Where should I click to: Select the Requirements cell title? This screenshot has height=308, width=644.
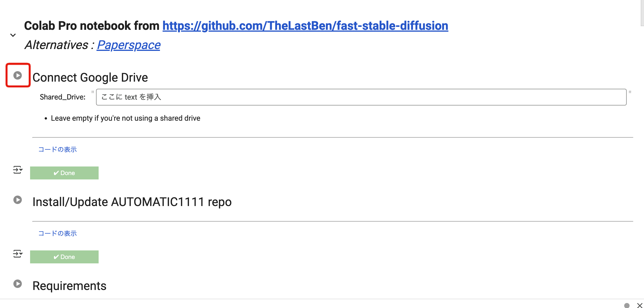point(69,286)
